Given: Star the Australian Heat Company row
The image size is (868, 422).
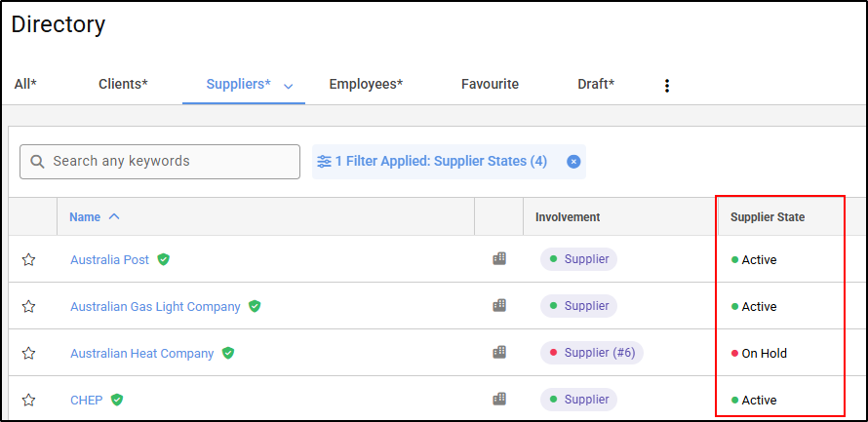Looking at the screenshot, I should pyautogui.click(x=28, y=353).
